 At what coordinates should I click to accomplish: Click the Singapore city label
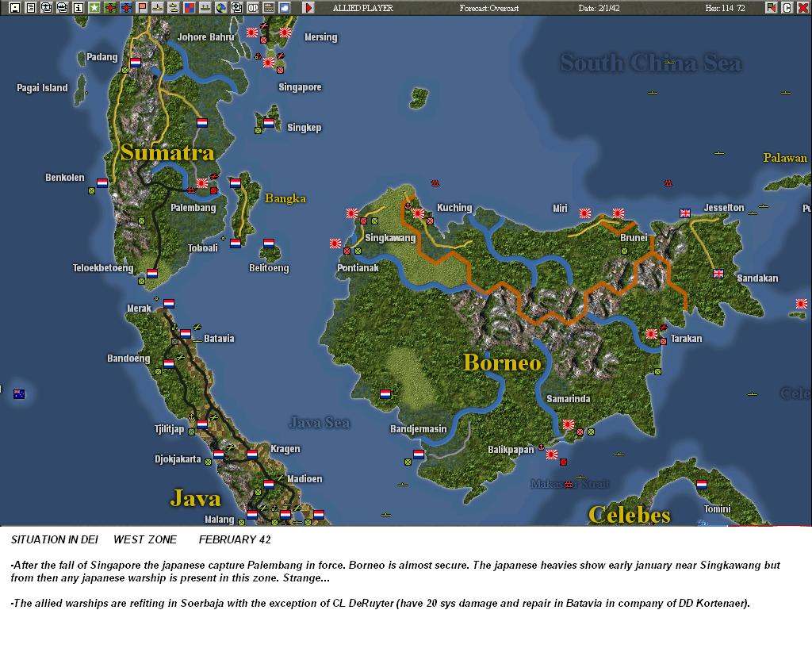click(300, 87)
